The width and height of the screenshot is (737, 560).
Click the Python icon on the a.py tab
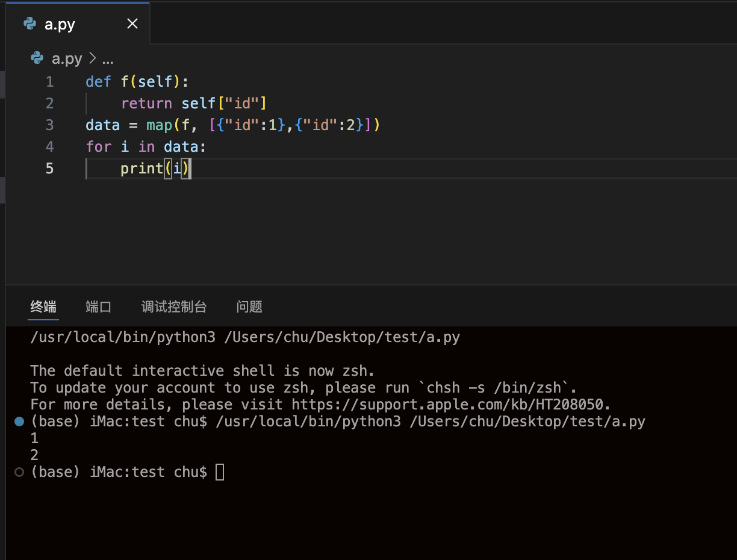pyautogui.click(x=30, y=24)
